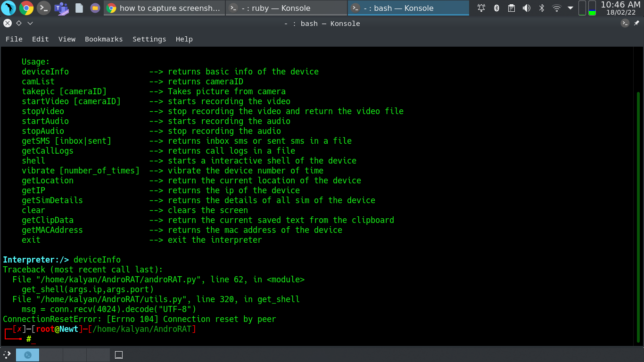
Task: Click 'startVideo [cameraID]' command text
Action: [x=71, y=101]
